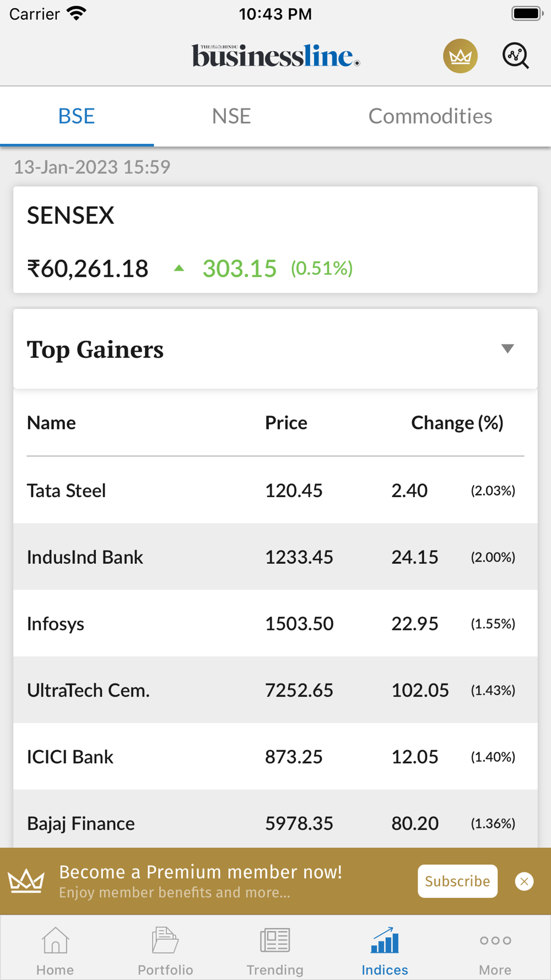Select the ICICI Bank row
Image resolution: width=551 pixels, height=980 pixels.
275,757
